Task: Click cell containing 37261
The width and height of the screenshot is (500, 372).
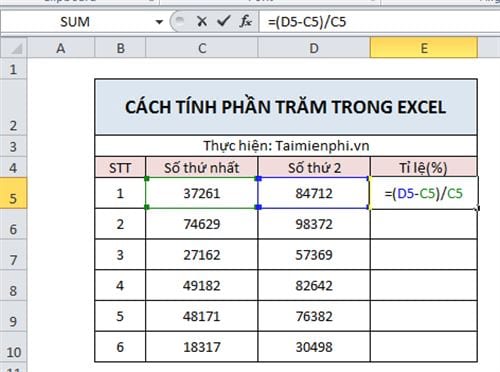Action: pos(202,193)
